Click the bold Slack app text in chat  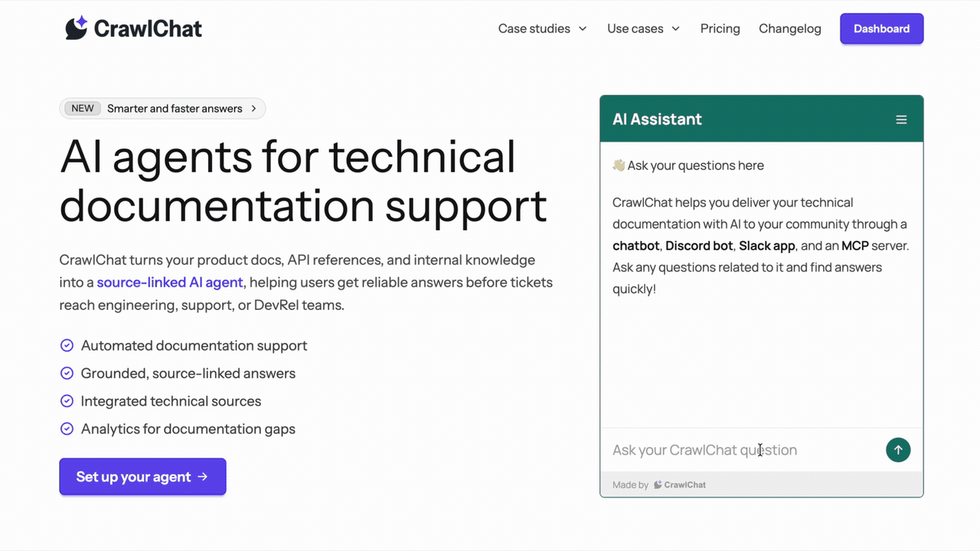pyautogui.click(x=766, y=246)
